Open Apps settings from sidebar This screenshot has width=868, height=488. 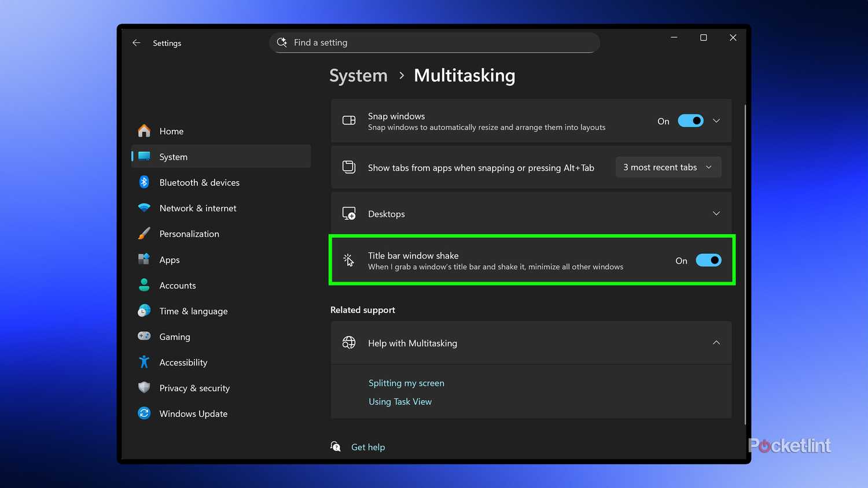click(x=170, y=259)
